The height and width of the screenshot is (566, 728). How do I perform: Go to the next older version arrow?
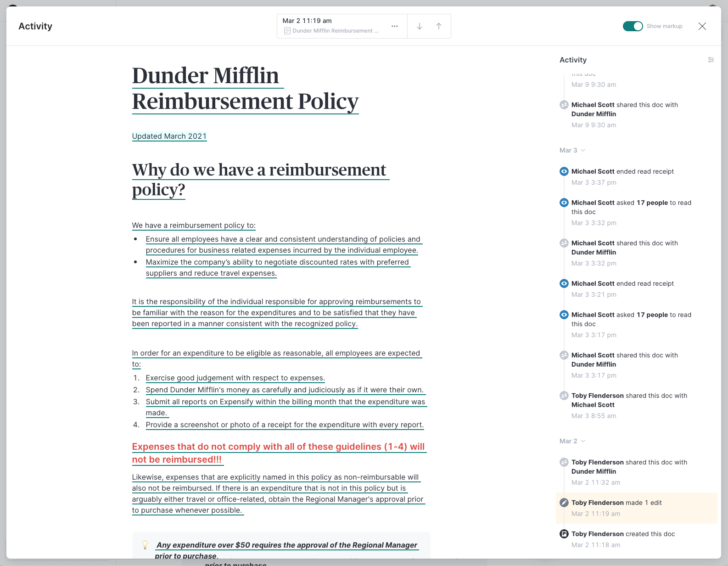point(420,26)
